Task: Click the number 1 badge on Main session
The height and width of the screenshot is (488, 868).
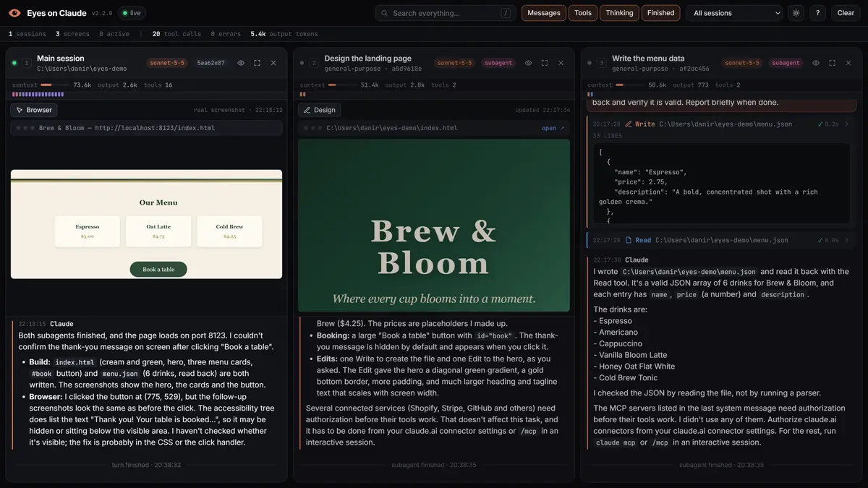Action: pos(26,63)
